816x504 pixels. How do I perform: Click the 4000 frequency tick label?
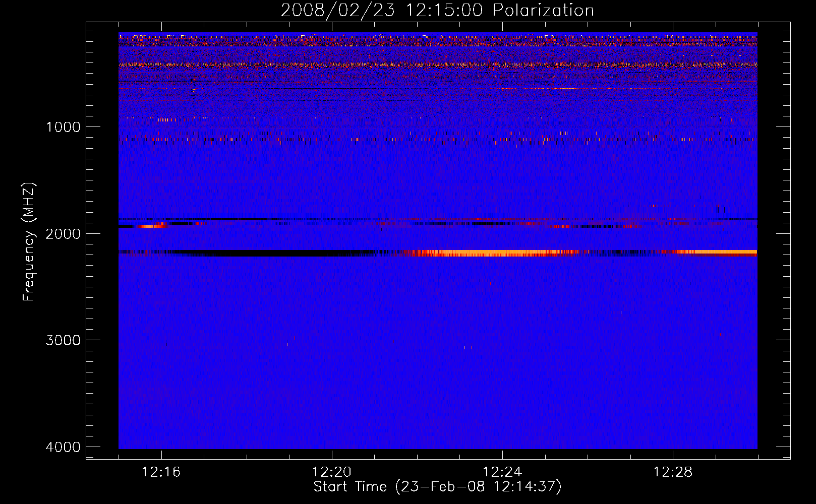[x=63, y=447]
